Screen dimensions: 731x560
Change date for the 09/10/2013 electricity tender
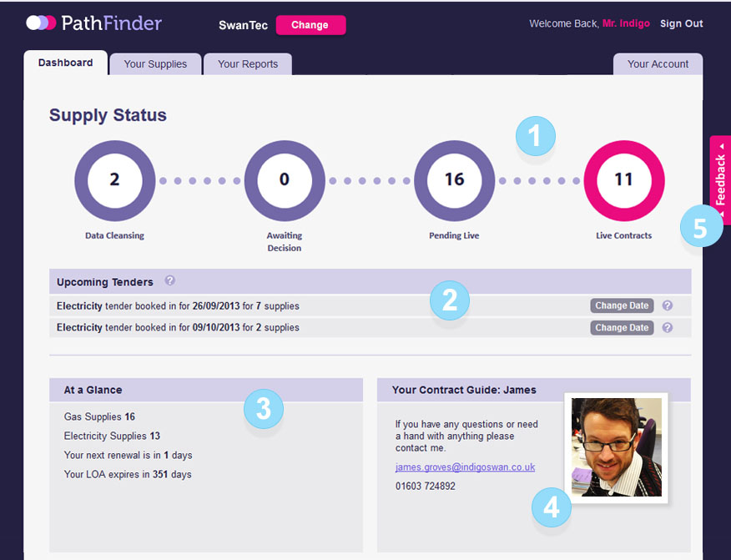622,328
